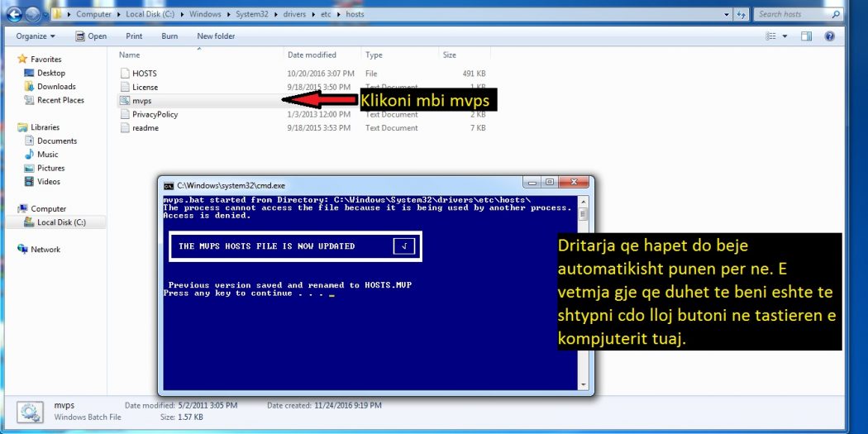Open the Organize menu

(x=36, y=36)
